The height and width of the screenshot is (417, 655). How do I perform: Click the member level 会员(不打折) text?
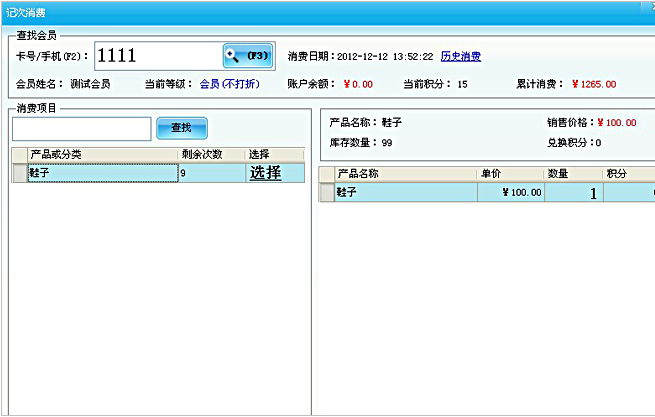tap(229, 84)
